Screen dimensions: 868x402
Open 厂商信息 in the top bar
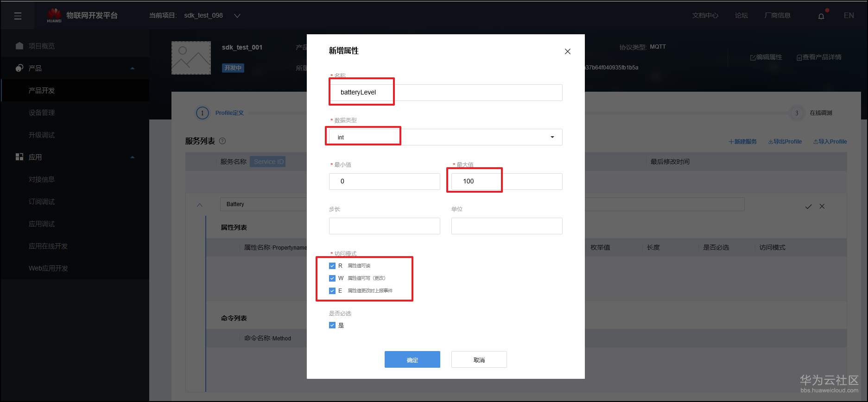tap(778, 16)
